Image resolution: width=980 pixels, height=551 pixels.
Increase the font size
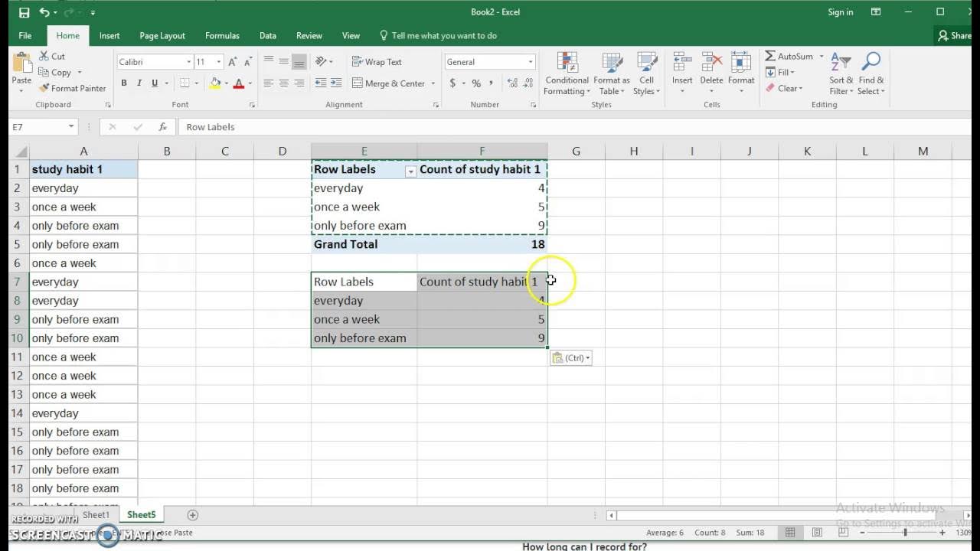(x=233, y=62)
